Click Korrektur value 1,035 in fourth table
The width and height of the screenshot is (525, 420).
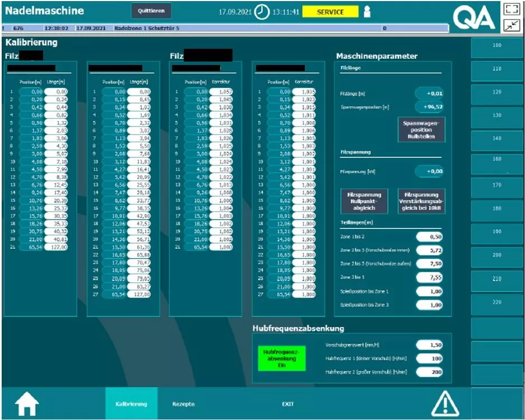coord(304,91)
